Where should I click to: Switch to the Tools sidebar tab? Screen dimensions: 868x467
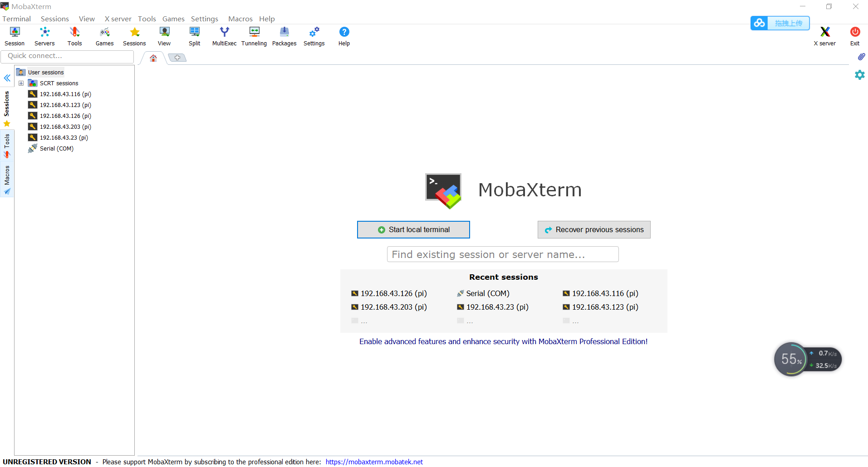point(7,144)
